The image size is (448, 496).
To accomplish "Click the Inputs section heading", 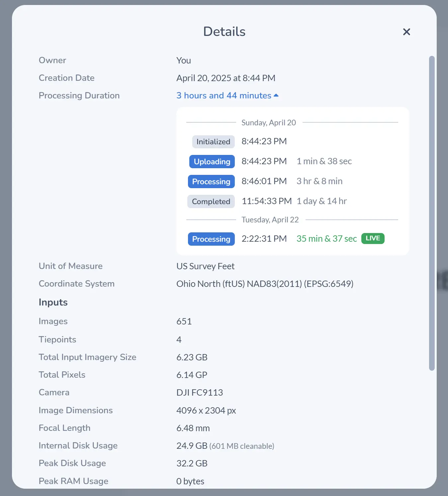I will click(53, 303).
